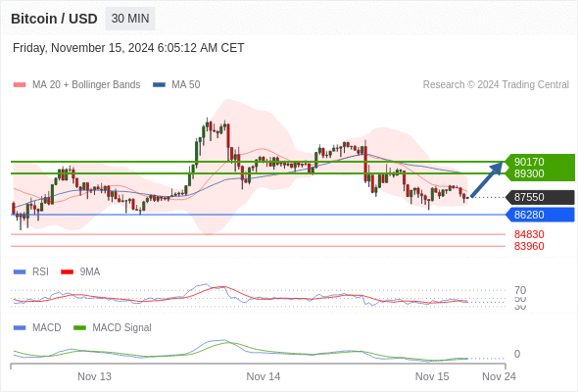Click the Bitcoin / USD title
Viewport: 578px width, 392px height.
click(54, 19)
